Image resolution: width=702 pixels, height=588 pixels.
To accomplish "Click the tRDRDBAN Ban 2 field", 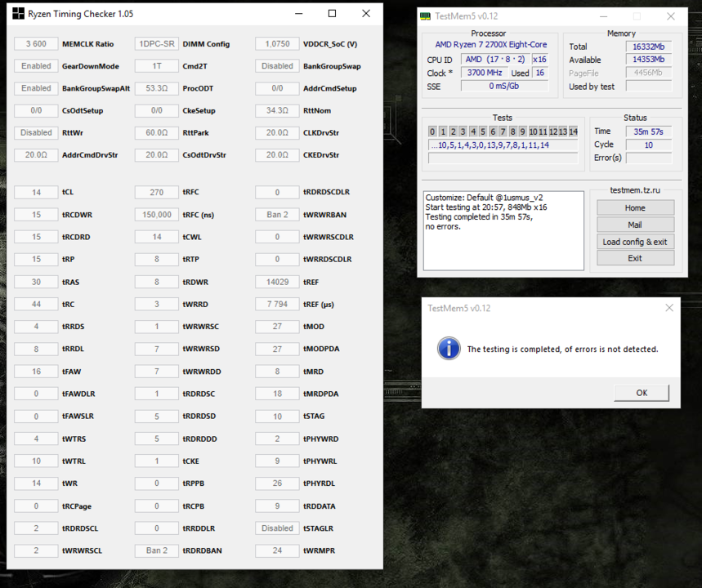I will [x=157, y=550].
